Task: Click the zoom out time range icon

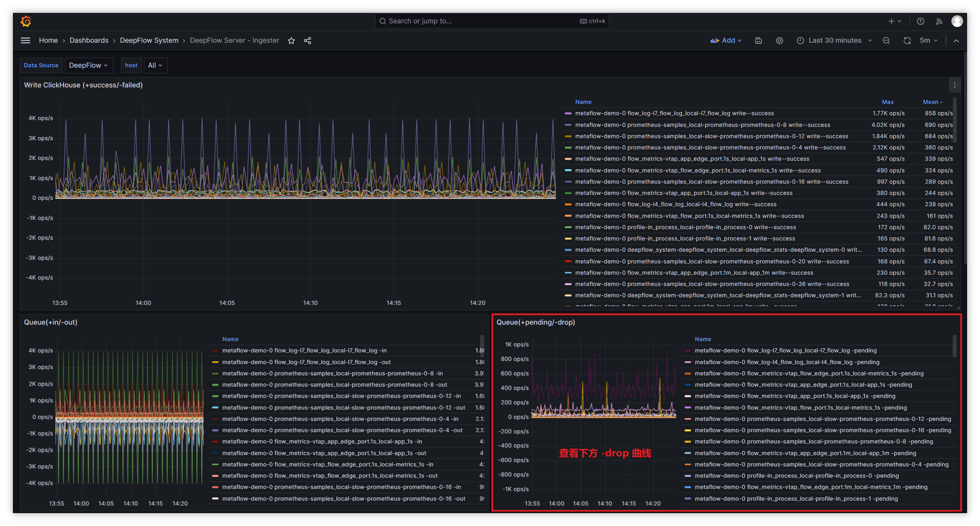Action: pyautogui.click(x=886, y=41)
